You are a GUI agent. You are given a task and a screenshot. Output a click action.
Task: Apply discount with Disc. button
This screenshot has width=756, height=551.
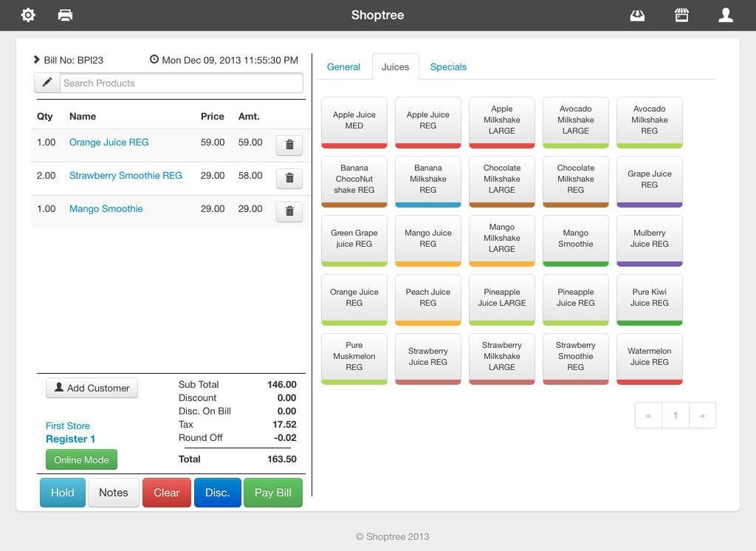218,493
